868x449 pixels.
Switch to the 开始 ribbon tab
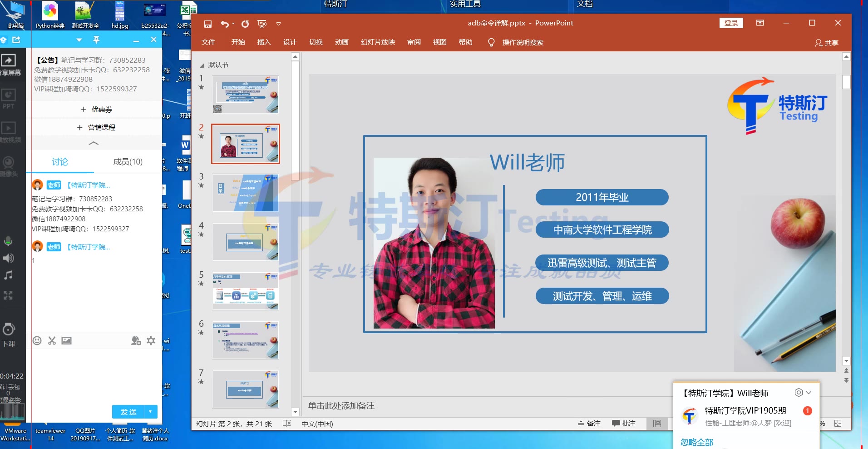click(x=238, y=42)
